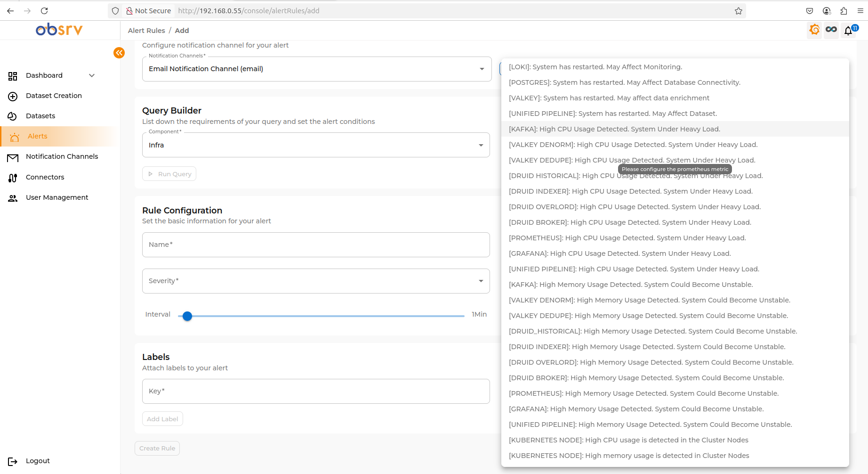Image resolution: width=868 pixels, height=474 pixels.
Task: Open the browser hamburger menu
Action: click(x=860, y=11)
